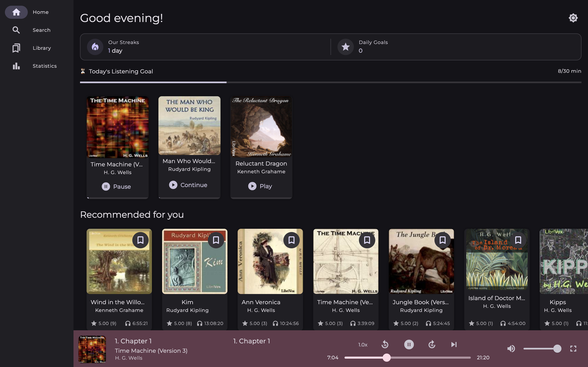The image size is (588, 367).
Task: Bookmark the Wind in the Willows book
Action: 140,240
